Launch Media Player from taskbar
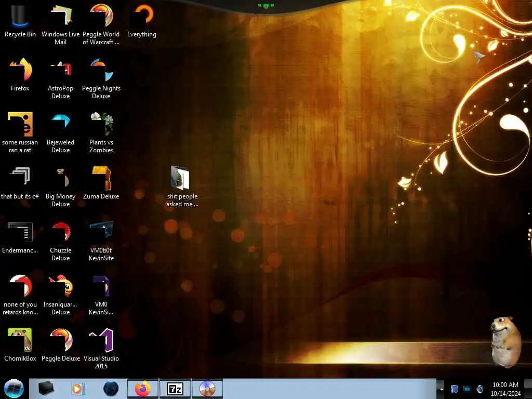 [x=77, y=389]
